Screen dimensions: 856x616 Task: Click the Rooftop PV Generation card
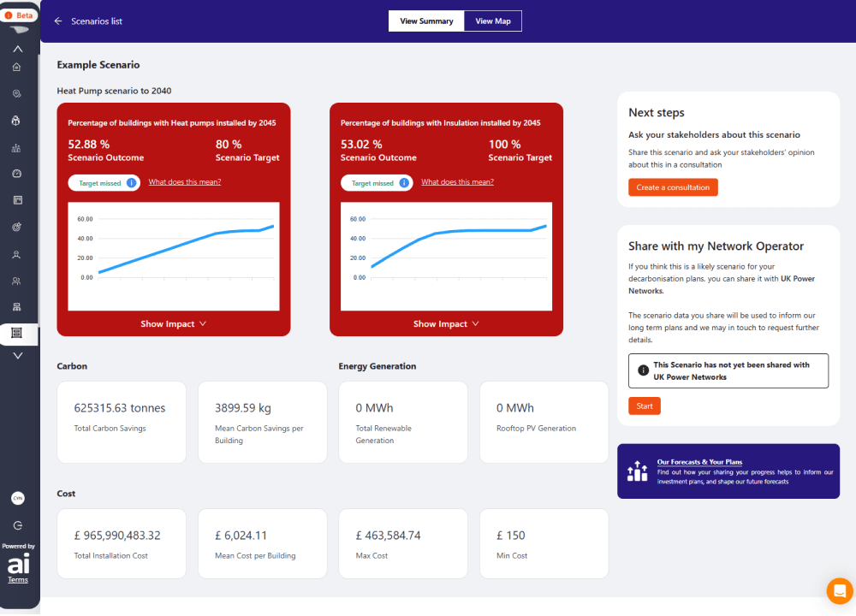[x=544, y=423]
